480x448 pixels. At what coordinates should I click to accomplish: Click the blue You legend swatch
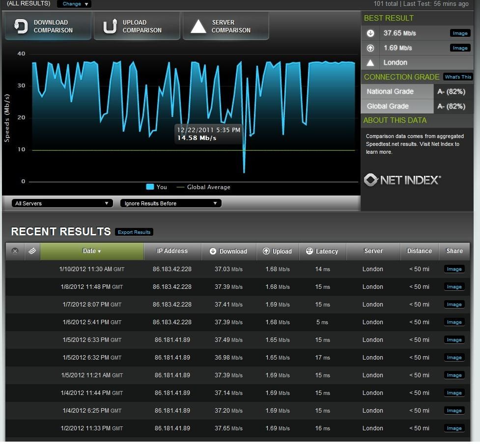[150, 187]
